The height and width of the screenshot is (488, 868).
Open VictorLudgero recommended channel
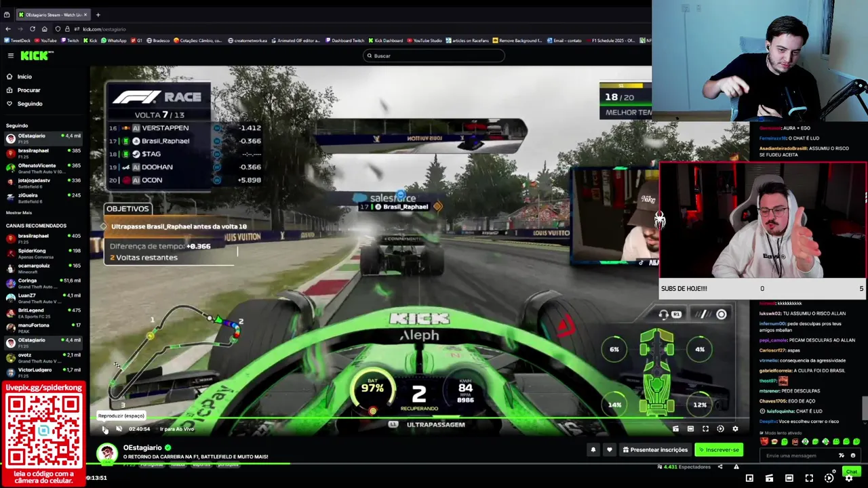(42, 372)
